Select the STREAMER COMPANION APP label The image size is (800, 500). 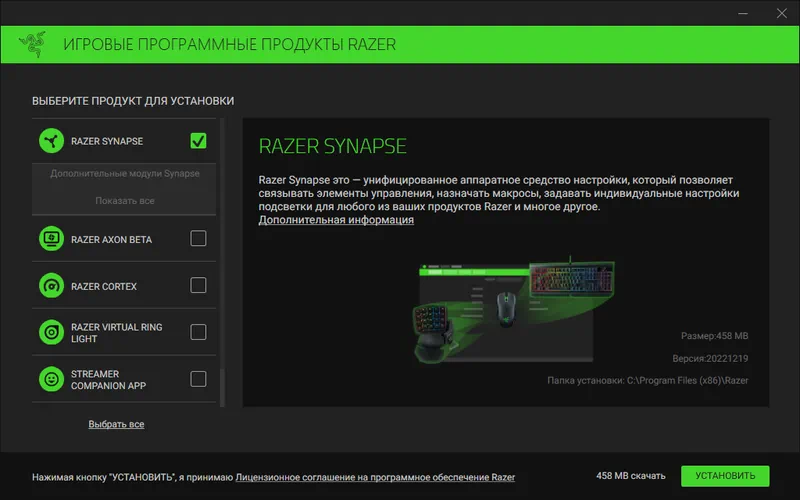pyautogui.click(x=109, y=380)
